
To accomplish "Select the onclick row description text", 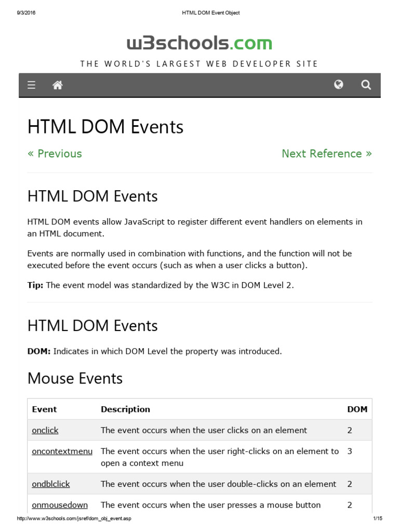I will point(204,430).
